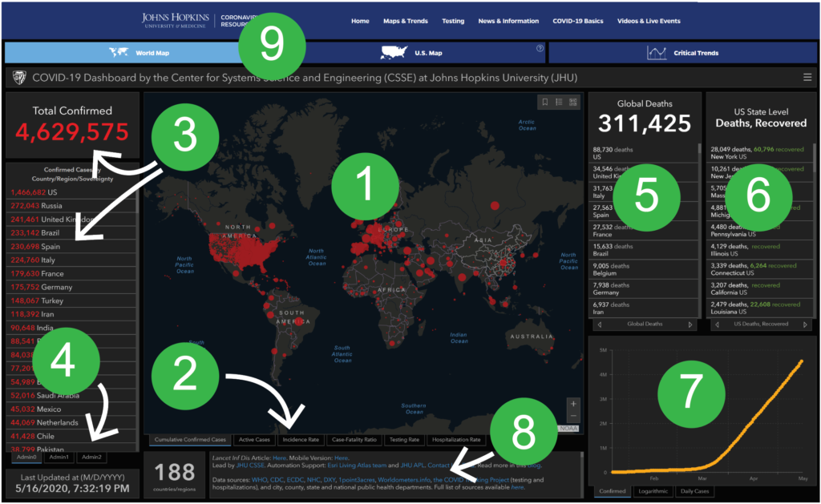Open the JHU CSSE link
This screenshot has width=821, height=504.
point(250,466)
